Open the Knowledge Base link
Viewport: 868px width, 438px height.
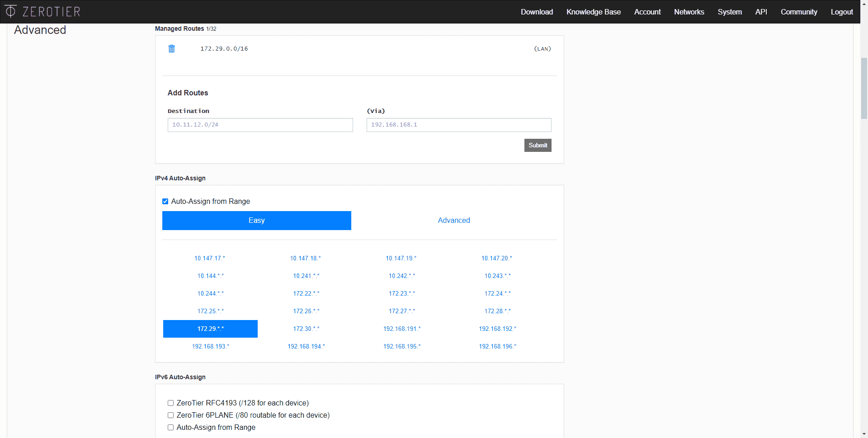coord(593,12)
